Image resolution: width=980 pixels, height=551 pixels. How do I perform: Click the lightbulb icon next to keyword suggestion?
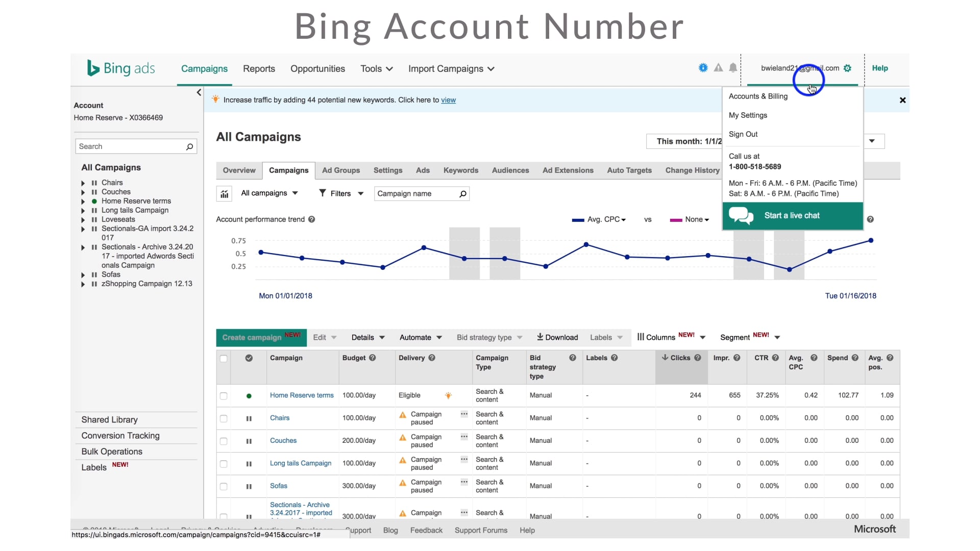tap(215, 99)
